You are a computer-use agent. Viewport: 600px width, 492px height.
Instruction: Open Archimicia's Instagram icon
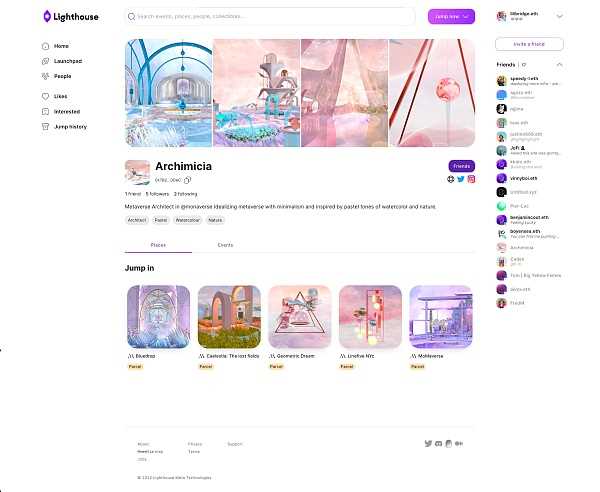[x=471, y=179]
